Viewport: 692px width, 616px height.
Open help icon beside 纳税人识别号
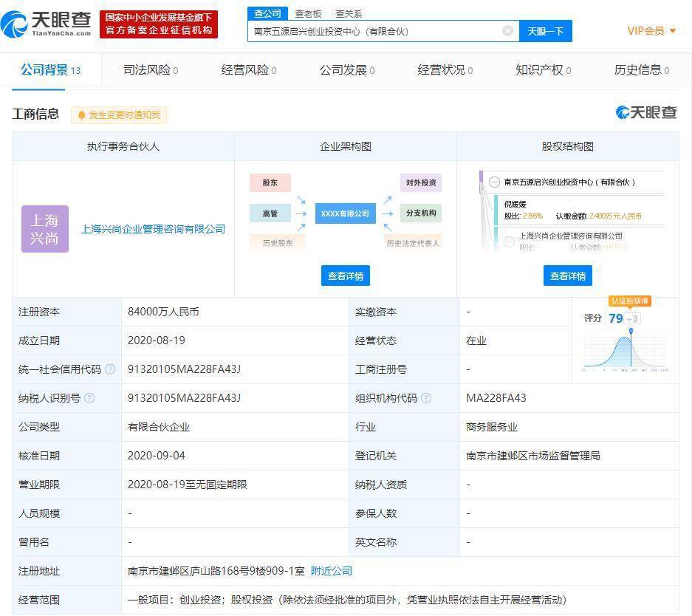point(89,398)
